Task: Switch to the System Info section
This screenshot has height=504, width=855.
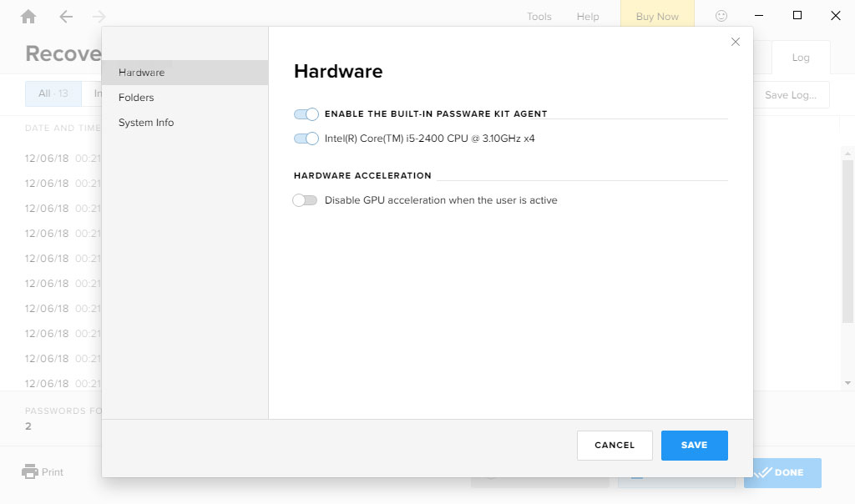Action: point(146,123)
